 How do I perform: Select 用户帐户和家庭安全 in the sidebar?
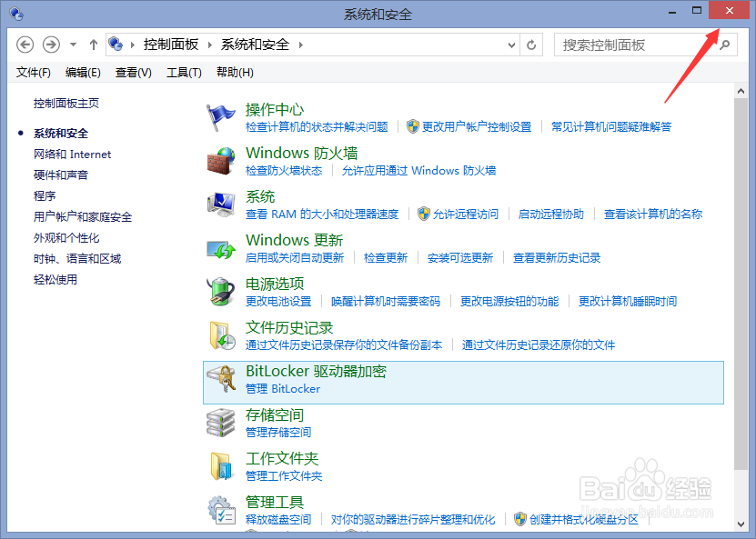pos(83,216)
